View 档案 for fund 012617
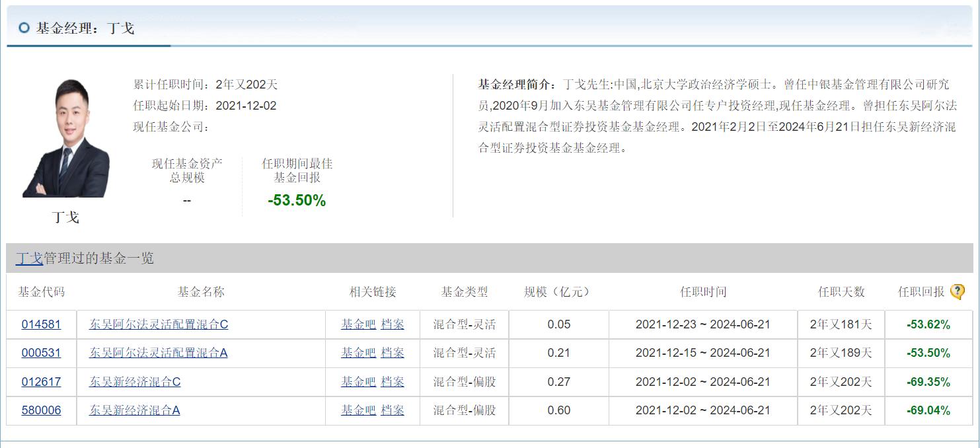Image resolution: width=980 pixels, height=448 pixels. tap(393, 382)
